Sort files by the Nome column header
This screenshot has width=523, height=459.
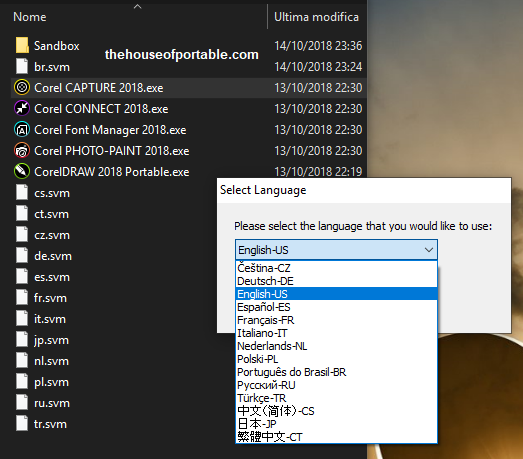point(30,17)
